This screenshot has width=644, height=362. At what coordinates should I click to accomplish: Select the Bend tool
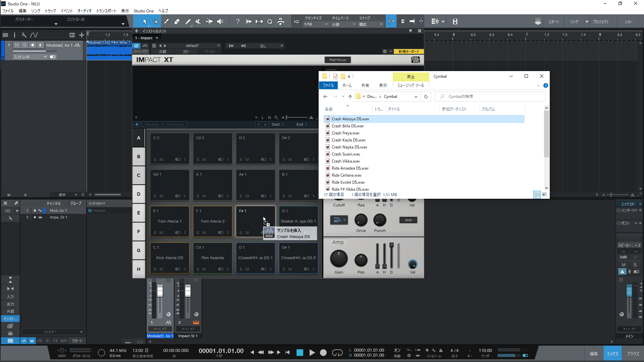(209, 21)
